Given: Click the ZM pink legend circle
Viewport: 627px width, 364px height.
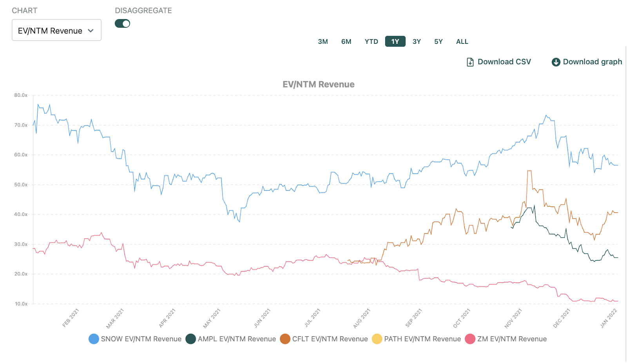Looking at the screenshot, I should [470, 339].
